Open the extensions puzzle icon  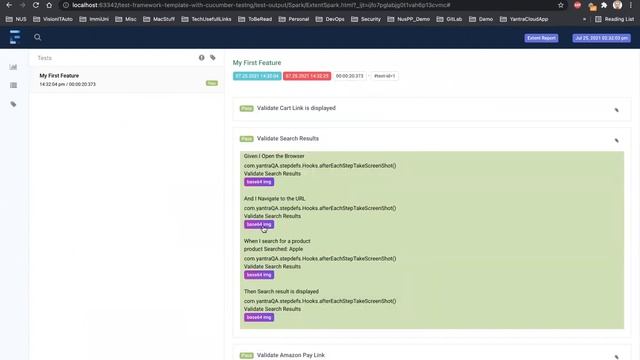click(604, 5)
